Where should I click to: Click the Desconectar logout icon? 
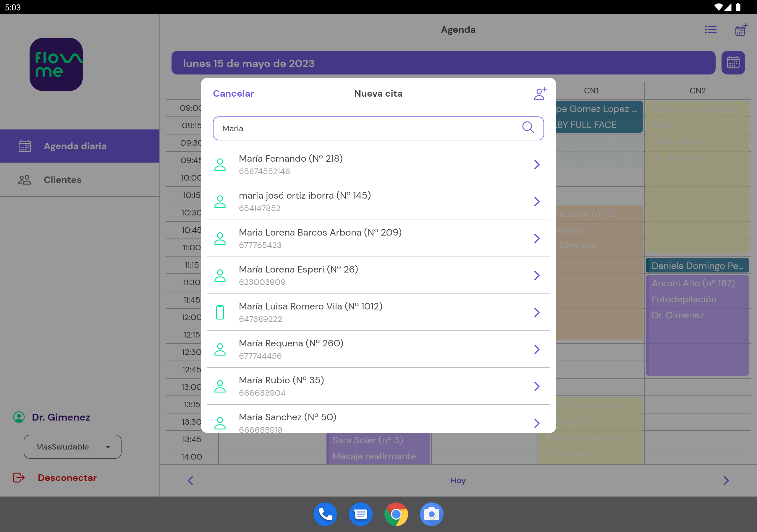[19, 478]
